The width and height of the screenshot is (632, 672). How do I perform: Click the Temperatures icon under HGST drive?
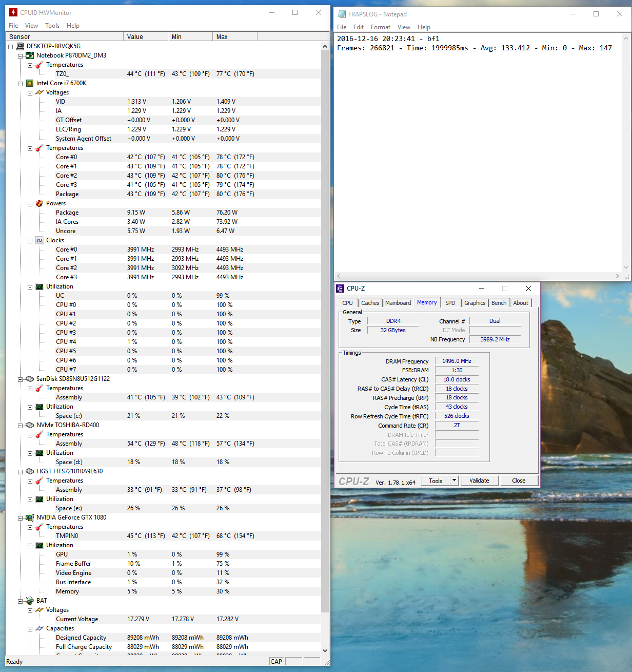(x=39, y=481)
